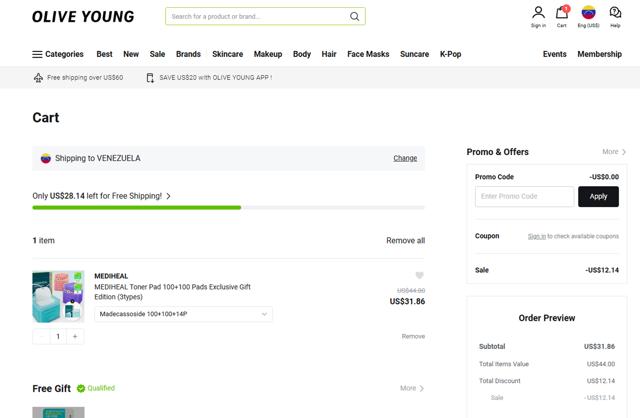Click Sign in to check coupons
The width and height of the screenshot is (640, 418).
[x=536, y=236]
